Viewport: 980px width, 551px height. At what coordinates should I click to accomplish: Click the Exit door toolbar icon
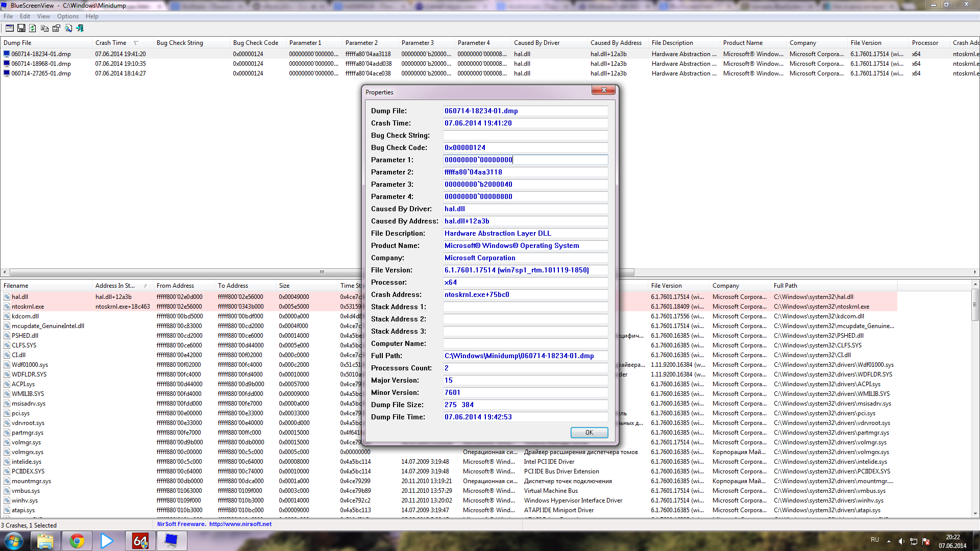coord(80,29)
